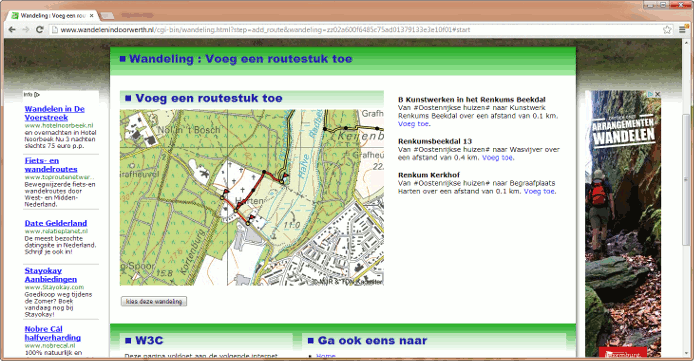694x361 pixels.
Task: Click www.nobrecal.nl ad URL
Action: [x=50, y=346]
